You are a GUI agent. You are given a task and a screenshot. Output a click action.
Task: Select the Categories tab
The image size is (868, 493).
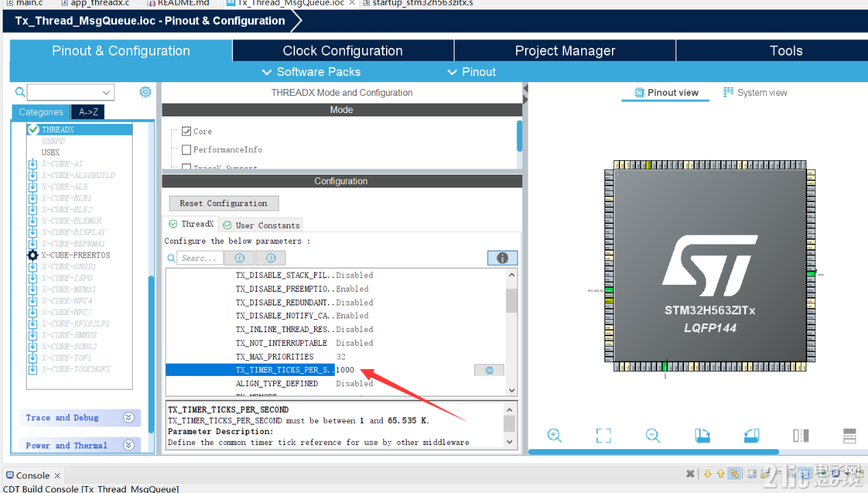tap(40, 112)
